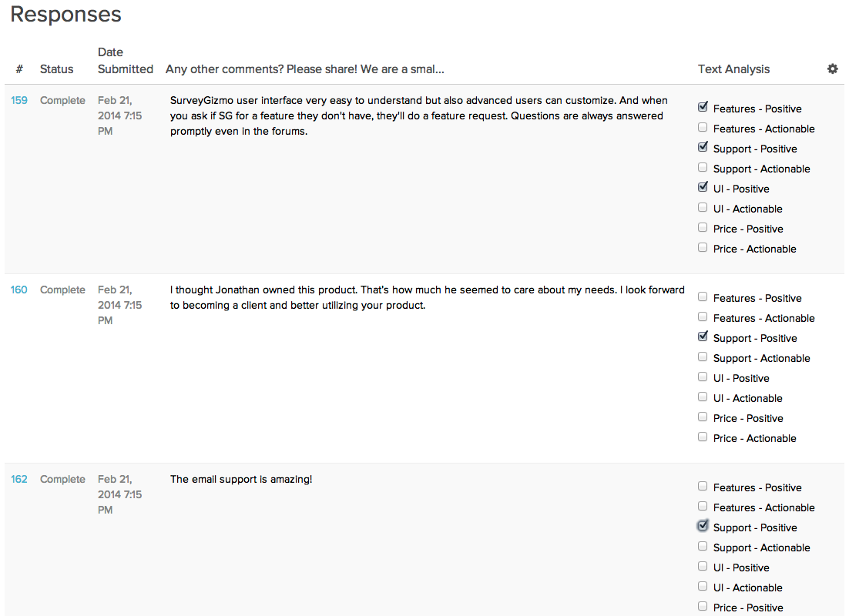Click the Text Analysis column header

pyautogui.click(x=733, y=69)
